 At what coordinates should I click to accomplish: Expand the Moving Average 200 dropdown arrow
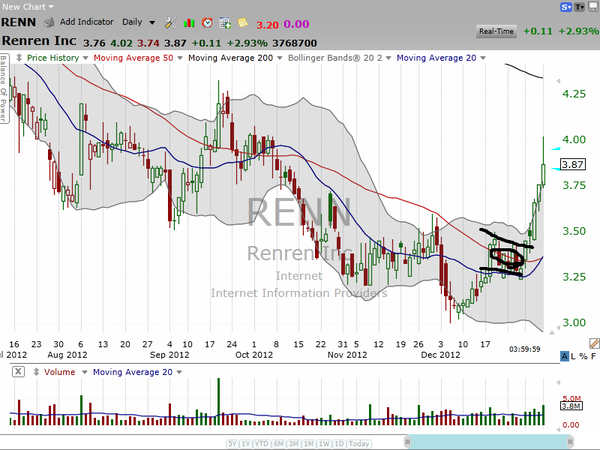tap(279, 58)
